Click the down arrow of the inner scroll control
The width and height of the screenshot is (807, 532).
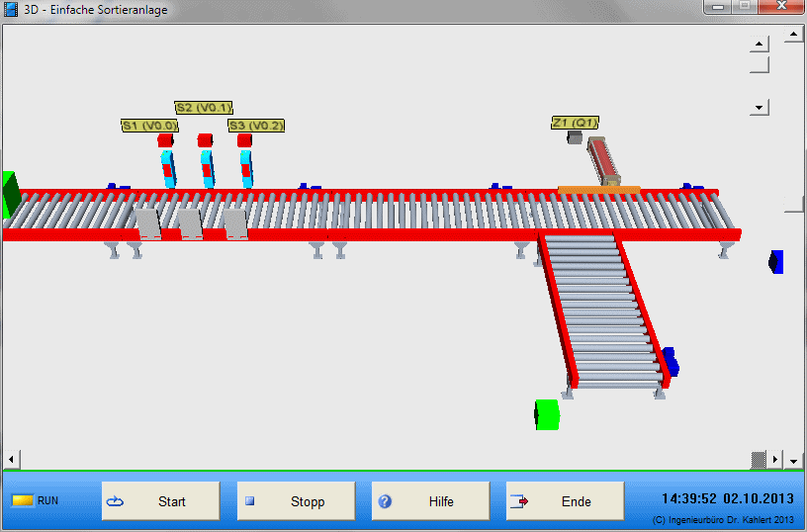(760, 108)
